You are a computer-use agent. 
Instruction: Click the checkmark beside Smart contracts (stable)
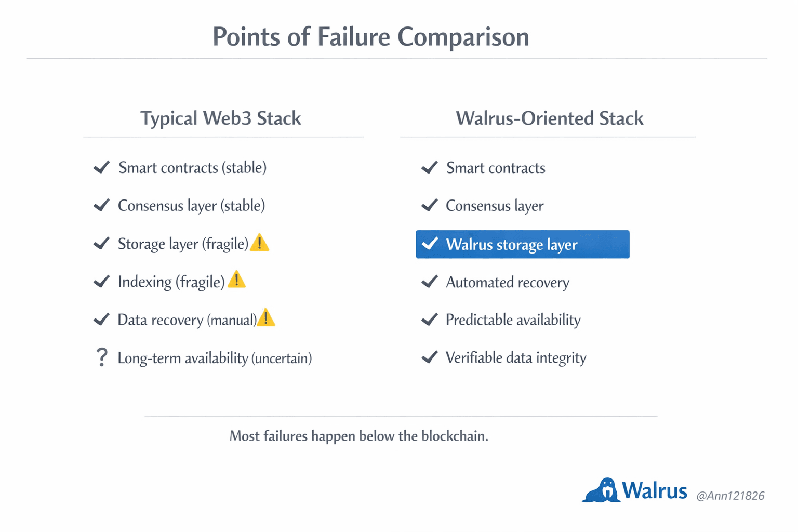102,167
